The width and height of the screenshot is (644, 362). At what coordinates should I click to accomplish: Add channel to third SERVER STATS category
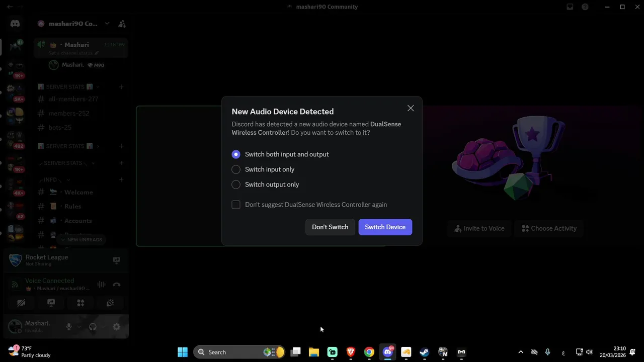coord(121,163)
